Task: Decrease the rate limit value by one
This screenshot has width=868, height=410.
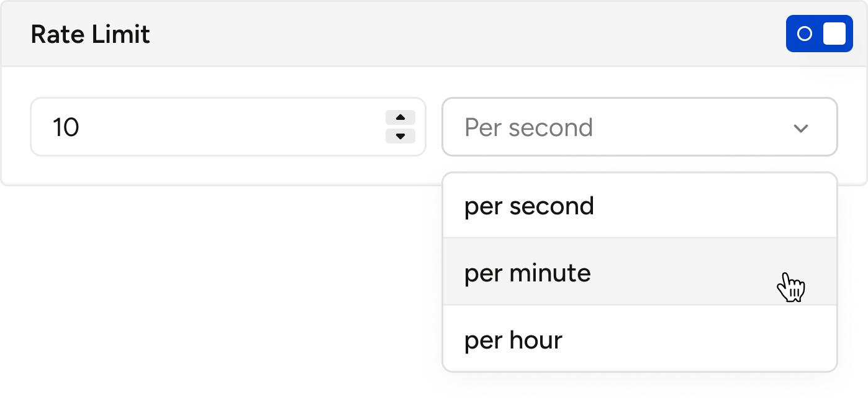Action: (400, 136)
